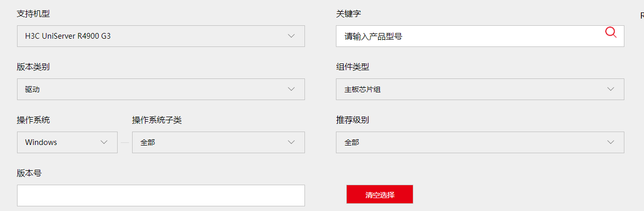
Task: Focus the 请输入产品型号 keyword input
Action: pyautogui.click(x=470, y=37)
